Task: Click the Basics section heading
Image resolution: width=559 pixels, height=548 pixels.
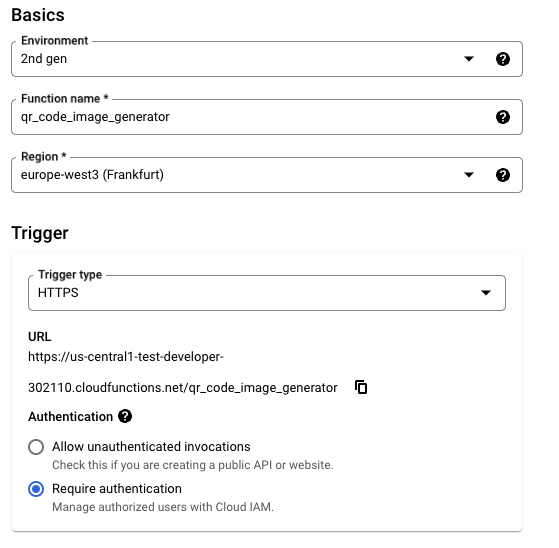Action: [x=38, y=15]
